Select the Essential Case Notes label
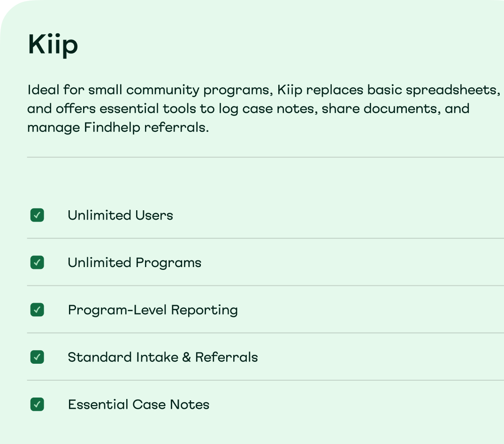Viewport: 504px width, 444px height. (x=138, y=405)
